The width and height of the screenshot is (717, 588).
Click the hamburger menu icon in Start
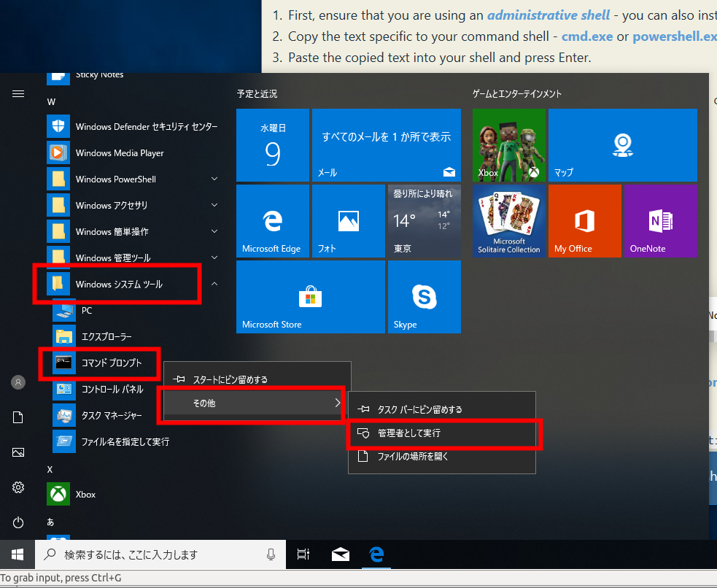tap(18, 93)
